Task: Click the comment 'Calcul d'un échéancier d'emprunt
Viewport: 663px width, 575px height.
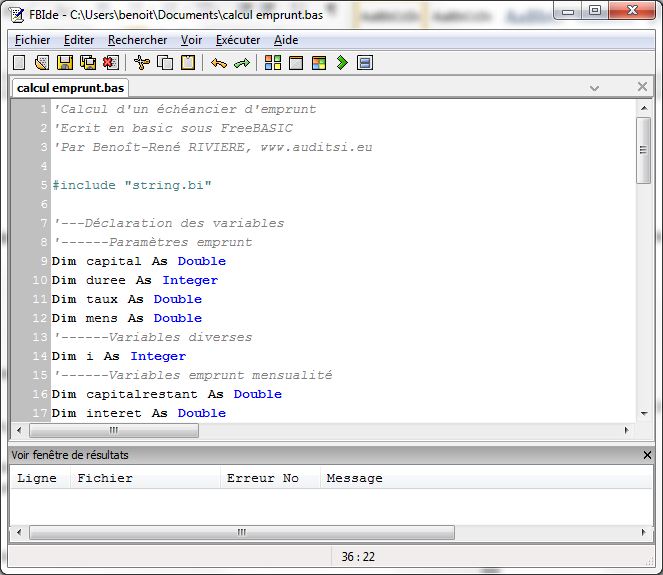Action: click(x=185, y=109)
